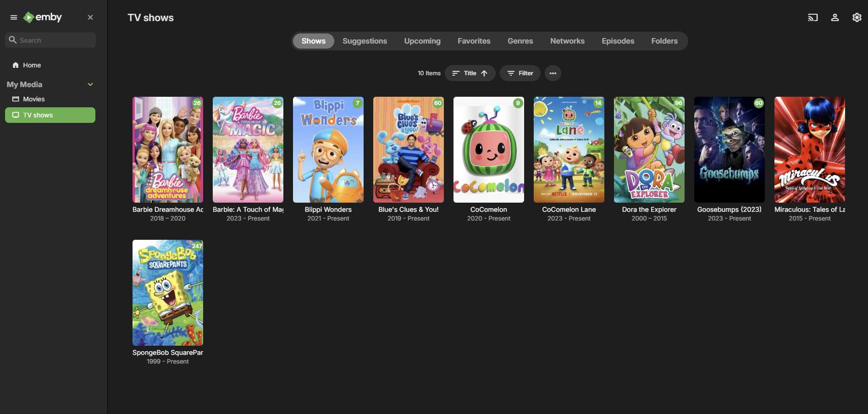868x414 pixels.
Task: Open the Goosebumps (2023) poster
Action: [730, 149]
